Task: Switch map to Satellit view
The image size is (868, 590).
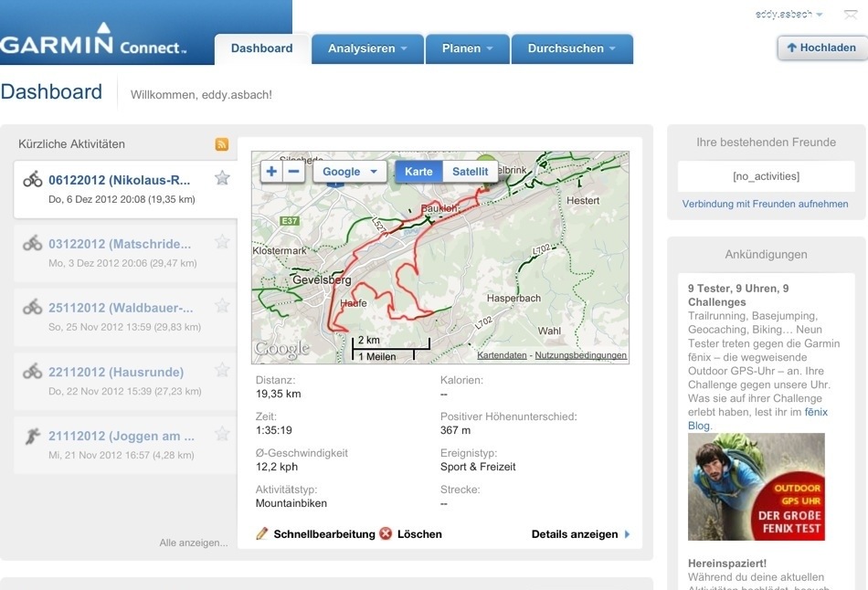Action: coord(471,172)
